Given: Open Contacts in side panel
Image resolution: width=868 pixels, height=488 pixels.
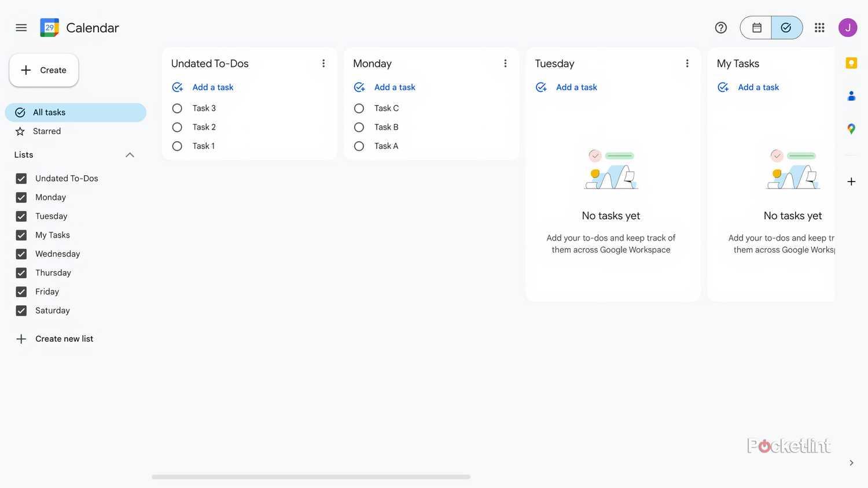Looking at the screenshot, I should [851, 96].
